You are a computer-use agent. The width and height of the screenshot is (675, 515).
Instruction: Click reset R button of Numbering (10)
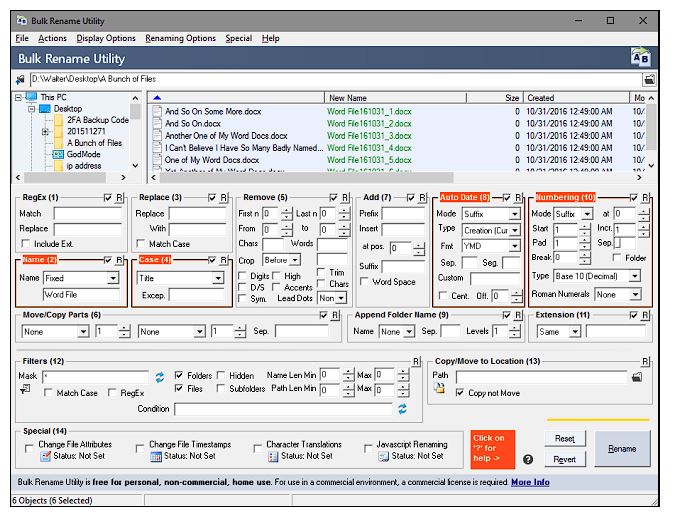(645, 197)
